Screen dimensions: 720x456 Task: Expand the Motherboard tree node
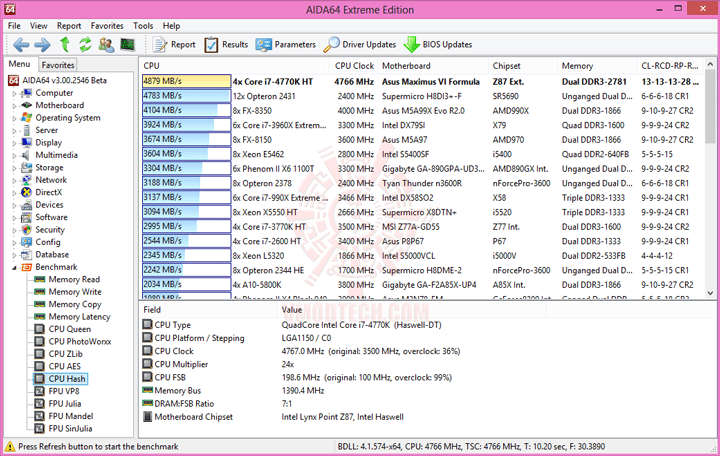[14, 106]
